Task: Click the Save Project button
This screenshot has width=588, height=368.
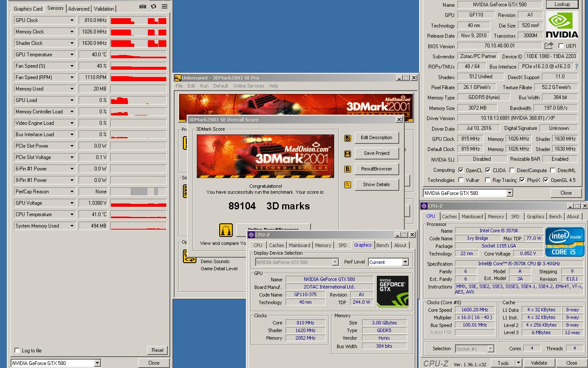Action: point(376,153)
